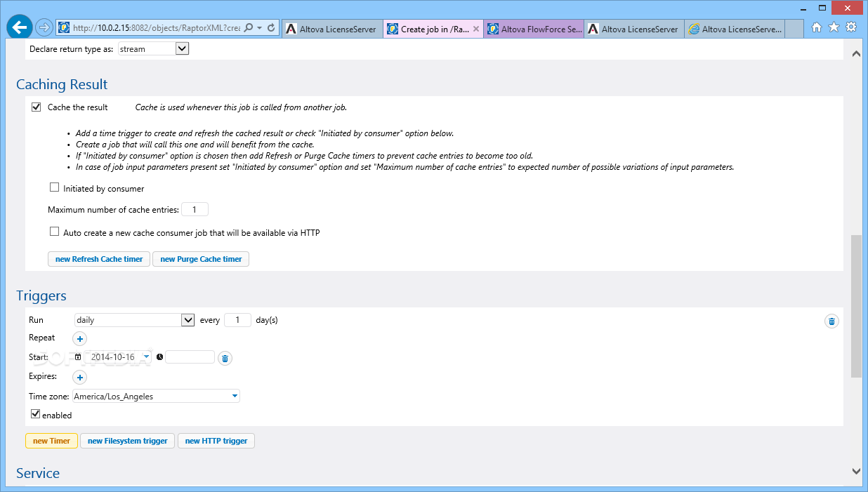Add a Repeat setting with plus icon

79,339
